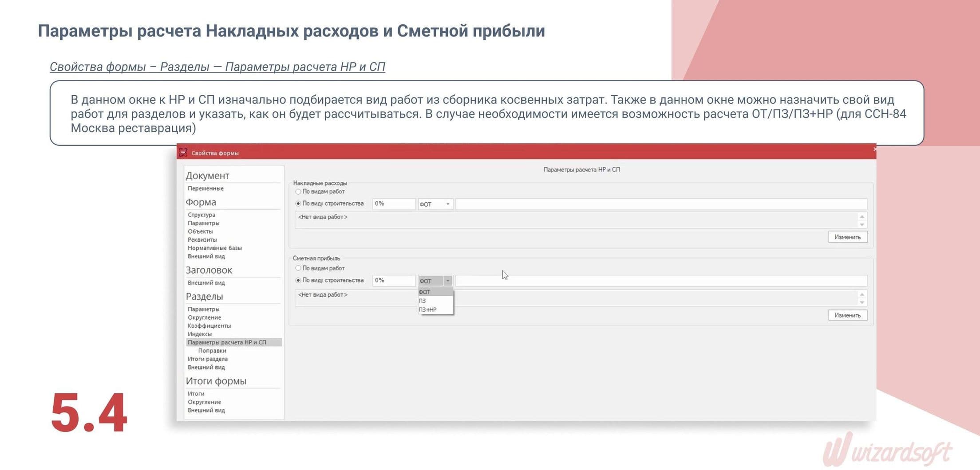Viewport: 980px width, 470px height.
Task: Click scroll up arrow in Накладные расходы list
Action: 862,217
